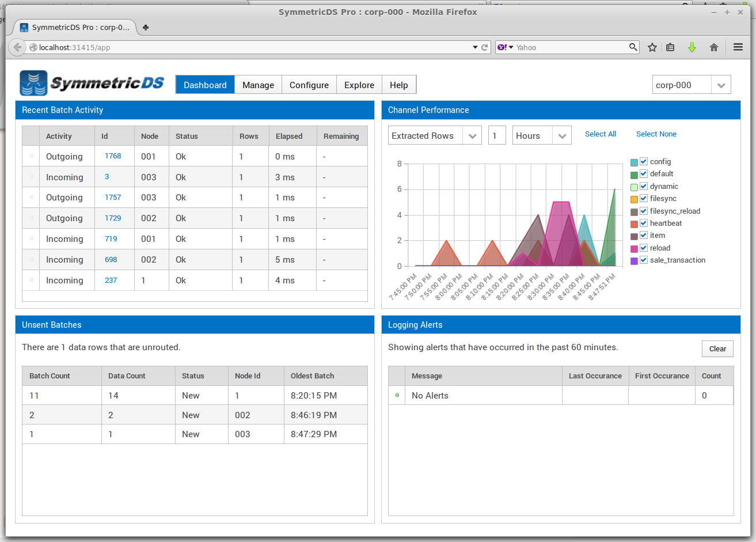Expand the corp-000 node selector
This screenshot has height=542, width=756.
pos(721,85)
